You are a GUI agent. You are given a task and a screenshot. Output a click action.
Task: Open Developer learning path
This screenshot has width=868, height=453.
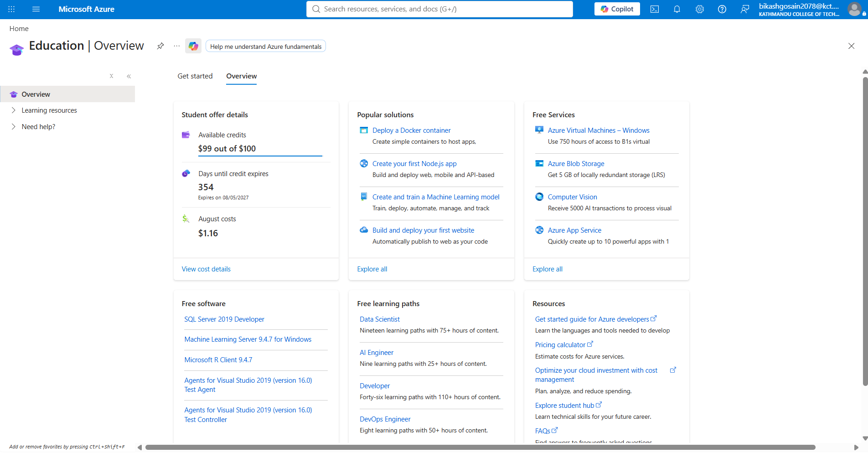[x=375, y=386]
